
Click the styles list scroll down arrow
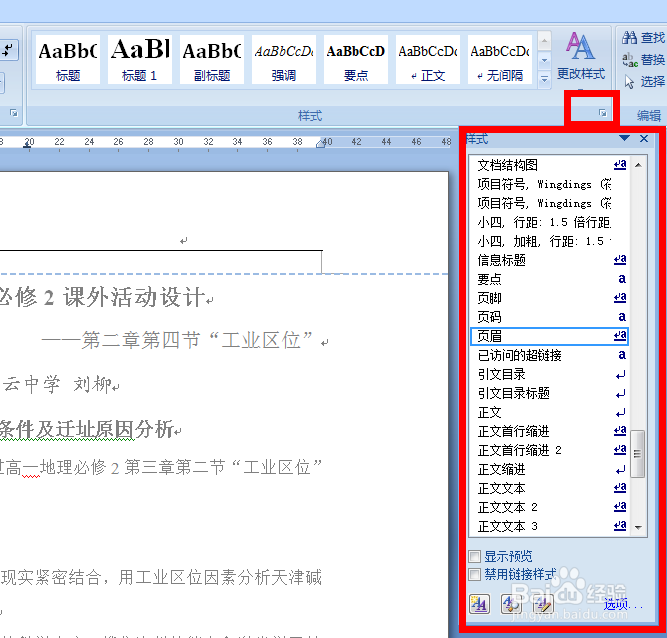638,527
